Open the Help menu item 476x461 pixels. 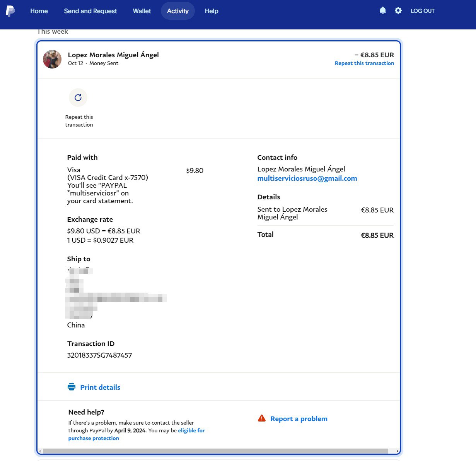pos(212,11)
